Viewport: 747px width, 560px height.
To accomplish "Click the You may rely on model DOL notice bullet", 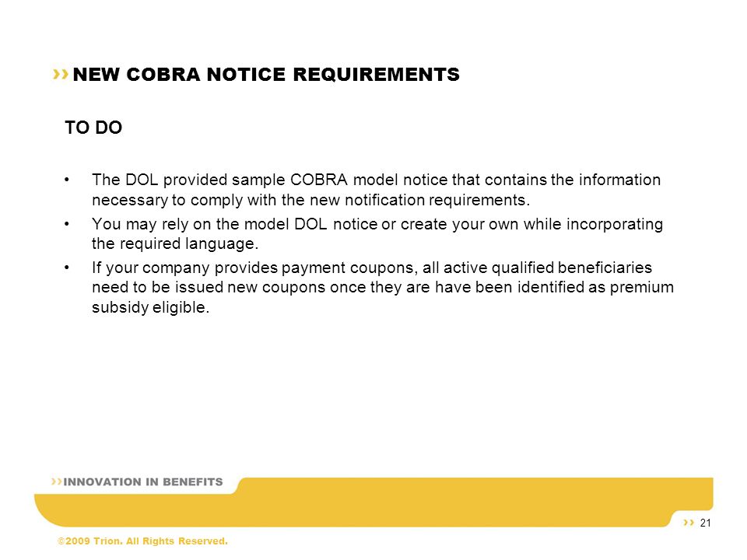I will [377, 233].
